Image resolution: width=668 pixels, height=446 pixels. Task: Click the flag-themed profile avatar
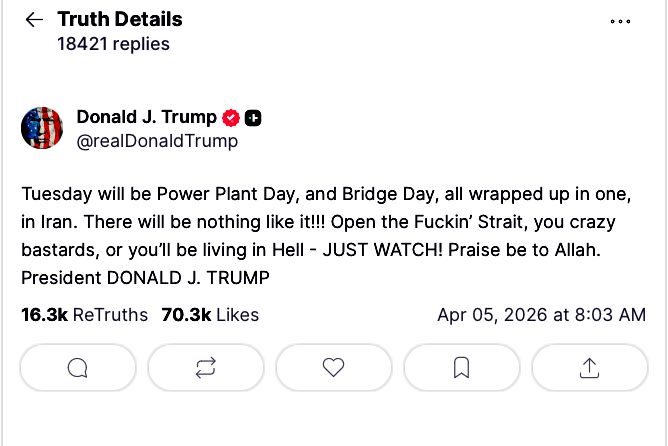pos(42,128)
